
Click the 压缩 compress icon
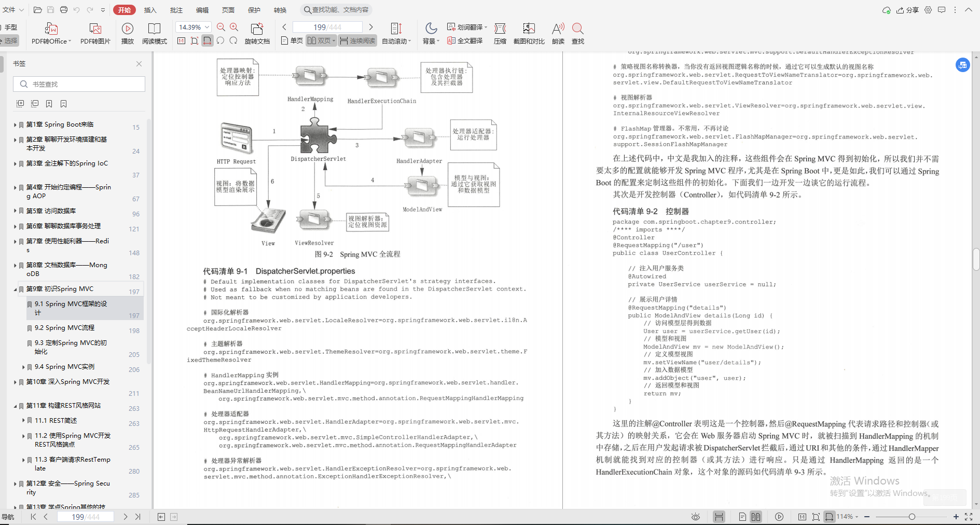pyautogui.click(x=500, y=33)
